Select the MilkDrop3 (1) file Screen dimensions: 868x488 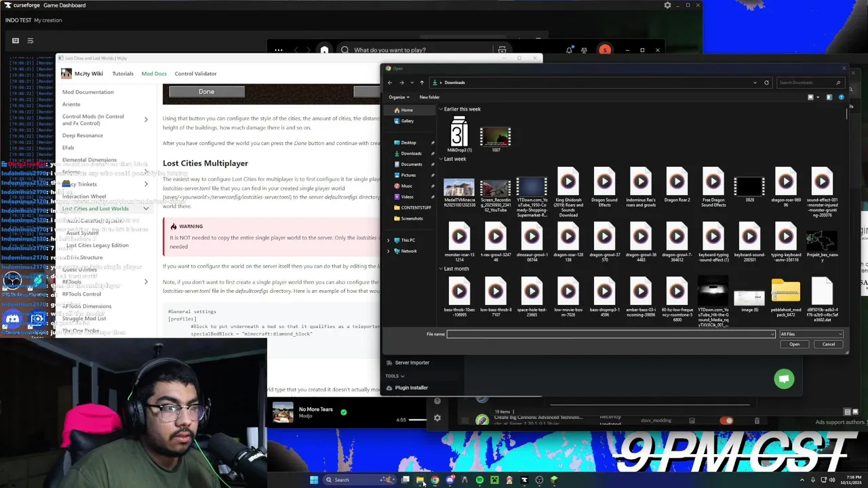(459, 134)
